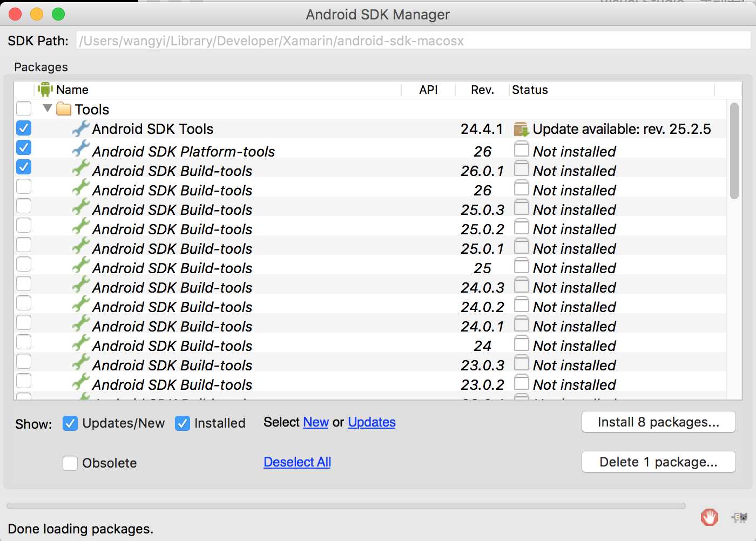Click the 24.4.1 revision value
This screenshot has height=541, width=756.
click(x=482, y=129)
